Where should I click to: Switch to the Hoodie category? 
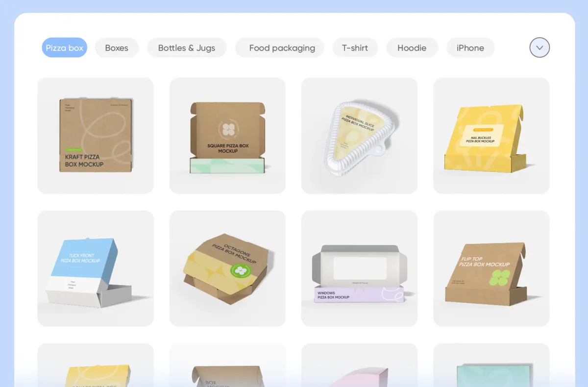coord(412,48)
